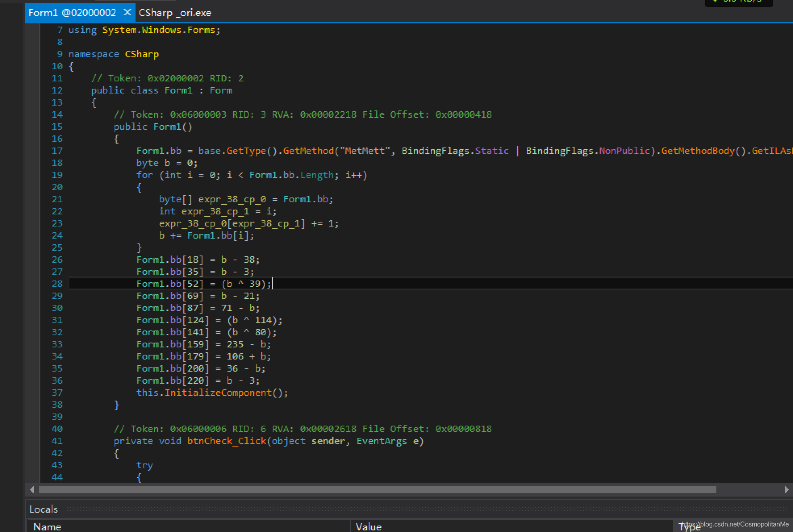The image size is (793, 532).
Task: Click the try keyword on line 43
Action: click(144, 465)
